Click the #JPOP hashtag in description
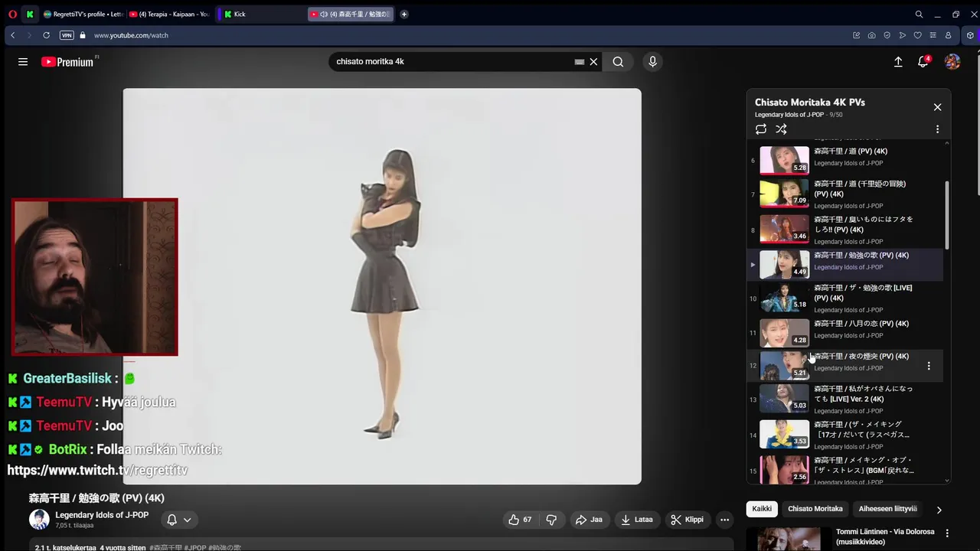The height and width of the screenshot is (551, 980). 195,548
